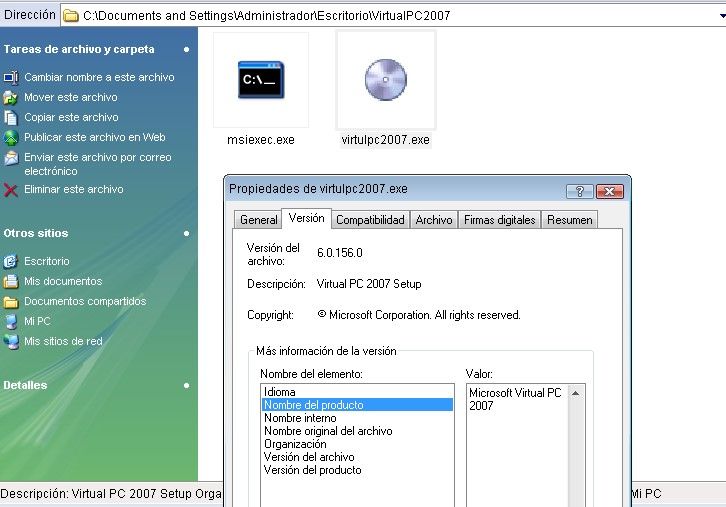Viewport: 726px width, 507px height.
Task: Click the help question mark button in Propiedades
Action: (x=579, y=191)
